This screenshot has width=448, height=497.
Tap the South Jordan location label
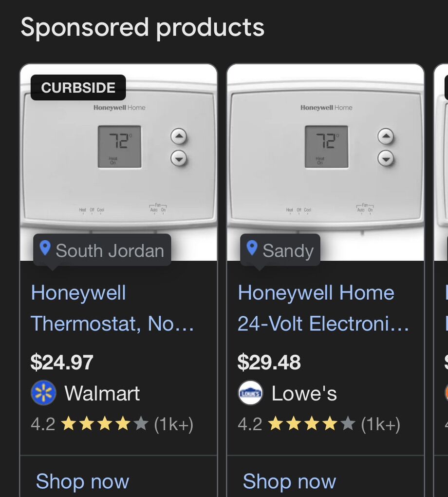click(110, 250)
